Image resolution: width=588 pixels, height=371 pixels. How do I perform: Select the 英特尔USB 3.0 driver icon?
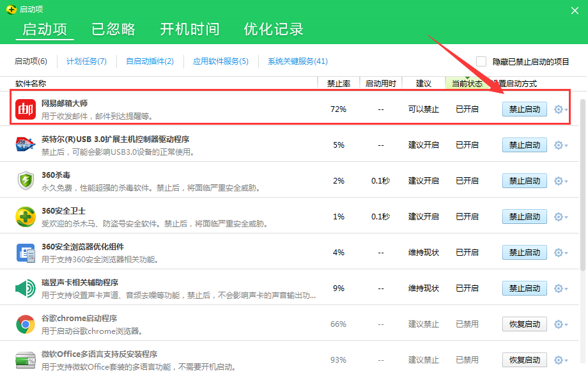(x=26, y=145)
